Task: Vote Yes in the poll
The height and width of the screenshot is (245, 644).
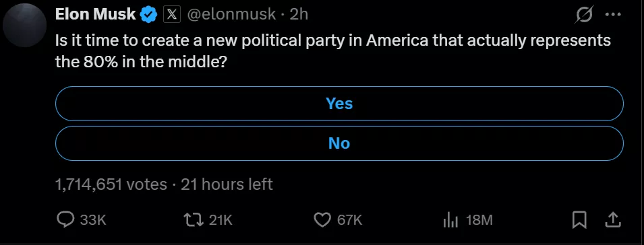Action: 339,104
